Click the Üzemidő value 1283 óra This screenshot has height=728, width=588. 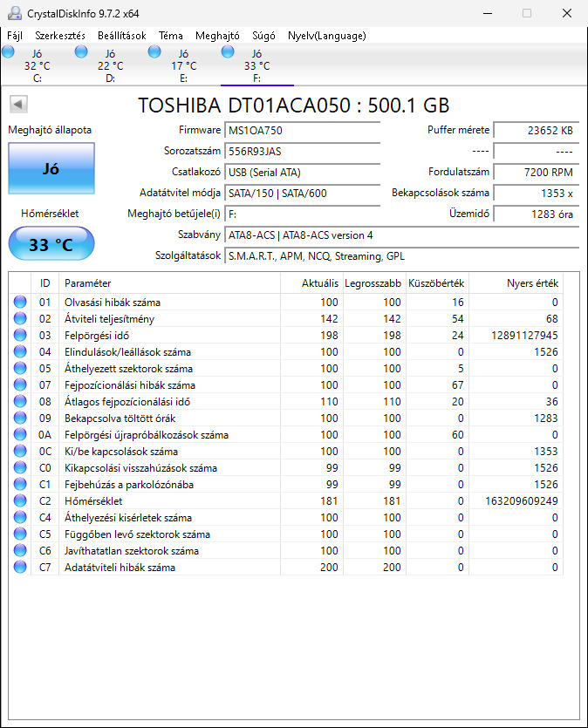pyautogui.click(x=536, y=214)
